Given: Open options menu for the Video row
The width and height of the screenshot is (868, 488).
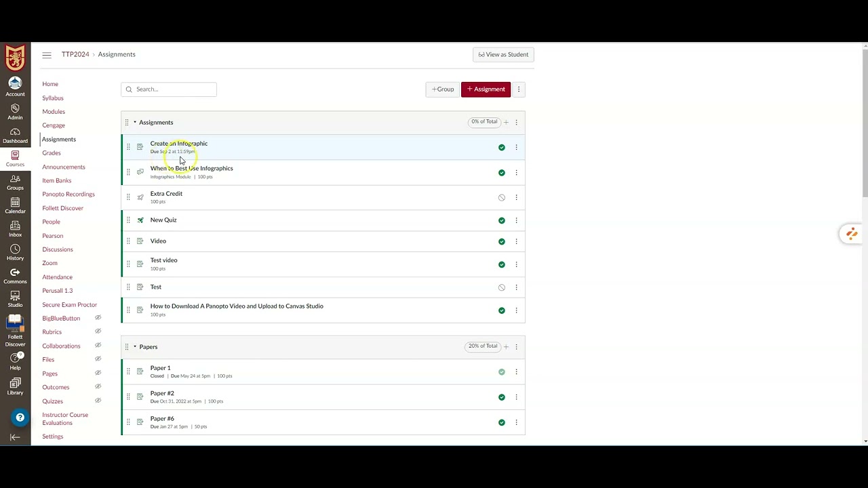Looking at the screenshot, I should pos(516,241).
